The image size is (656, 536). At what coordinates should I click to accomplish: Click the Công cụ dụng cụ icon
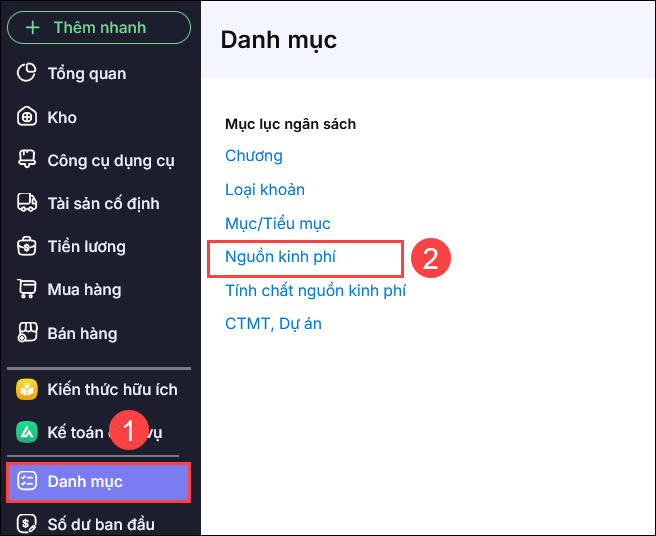click(27, 160)
